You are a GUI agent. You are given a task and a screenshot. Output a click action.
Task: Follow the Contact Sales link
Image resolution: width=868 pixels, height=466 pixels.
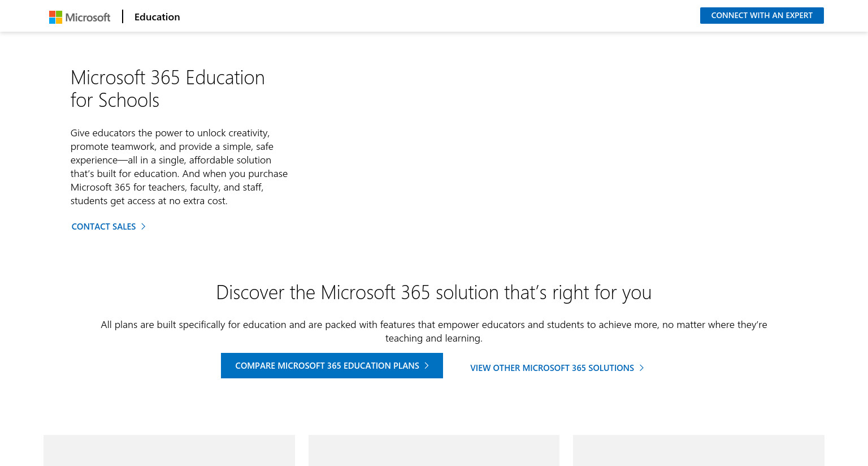[108, 226]
